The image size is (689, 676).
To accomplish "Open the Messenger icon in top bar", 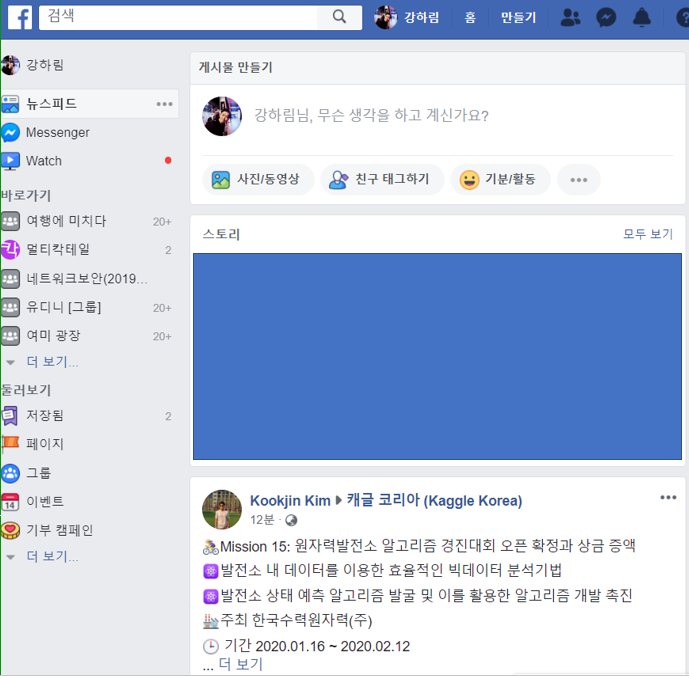I will tap(606, 18).
